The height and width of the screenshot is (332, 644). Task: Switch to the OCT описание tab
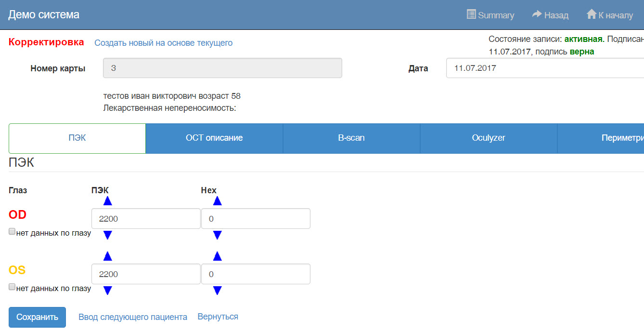214,138
